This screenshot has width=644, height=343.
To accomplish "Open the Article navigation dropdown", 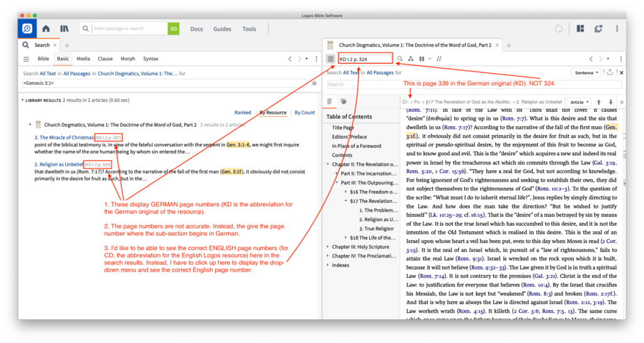I will tap(579, 102).
